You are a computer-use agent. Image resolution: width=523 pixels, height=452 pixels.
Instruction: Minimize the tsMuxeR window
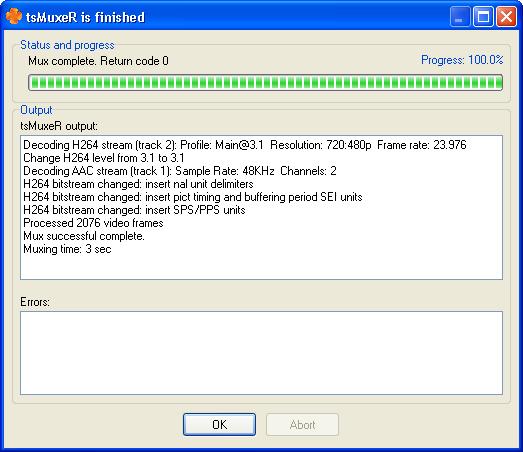click(x=460, y=17)
